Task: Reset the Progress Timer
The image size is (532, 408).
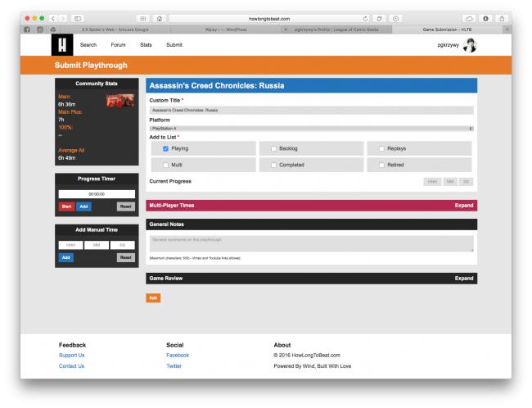Action: coord(125,206)
